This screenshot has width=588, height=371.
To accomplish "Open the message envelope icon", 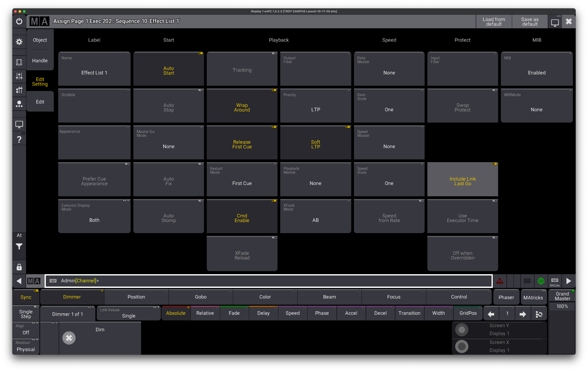I will tap(527, 281).
